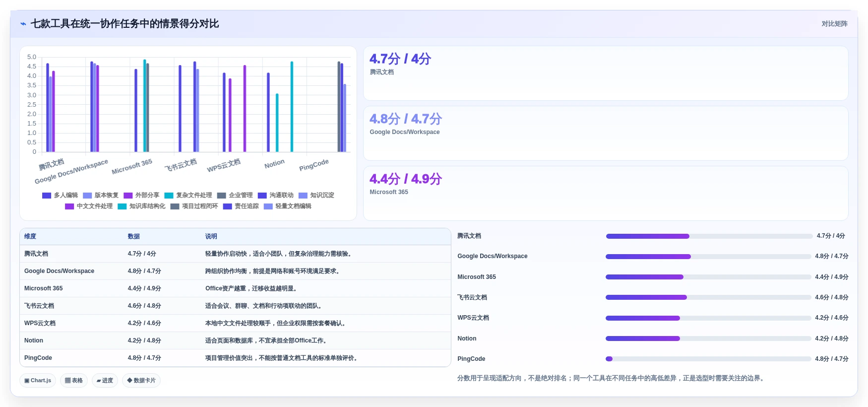The width and height of the screenshot is (868, 407).
Task: Select 飞书云文档 in the table's first column
Action: pos(39,306)
